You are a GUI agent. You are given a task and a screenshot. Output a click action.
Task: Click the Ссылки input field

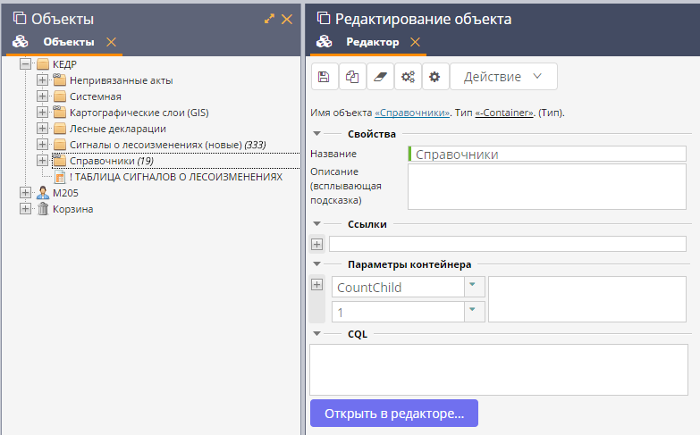[x=508, y=244]
